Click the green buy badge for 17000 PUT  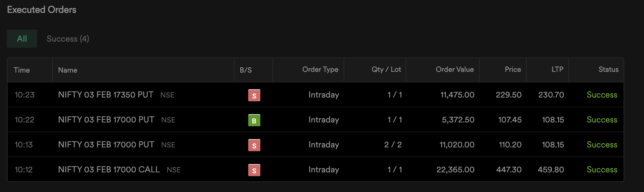pyautogui.click(x=254, y=120)
